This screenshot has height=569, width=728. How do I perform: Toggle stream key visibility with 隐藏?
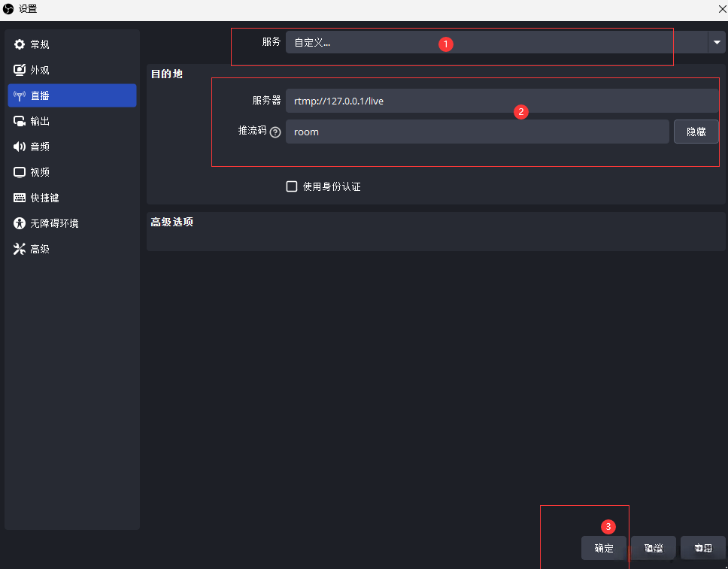(x=696, y=131)
